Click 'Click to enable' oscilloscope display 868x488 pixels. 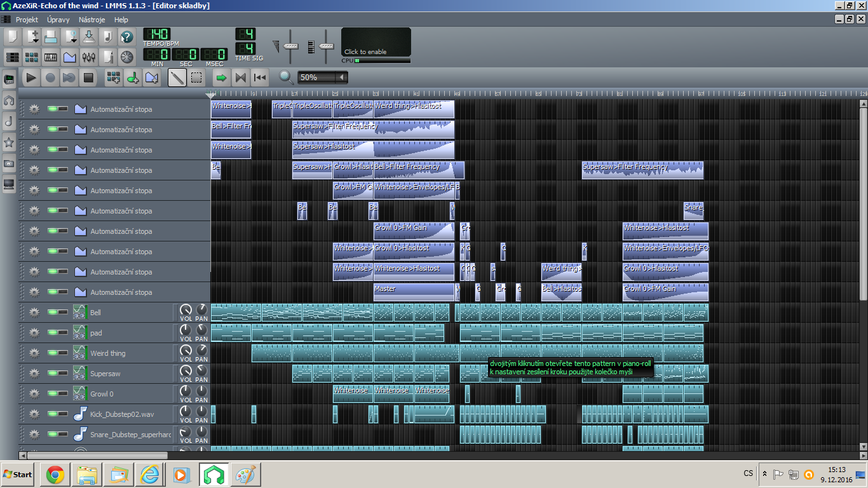376,42
